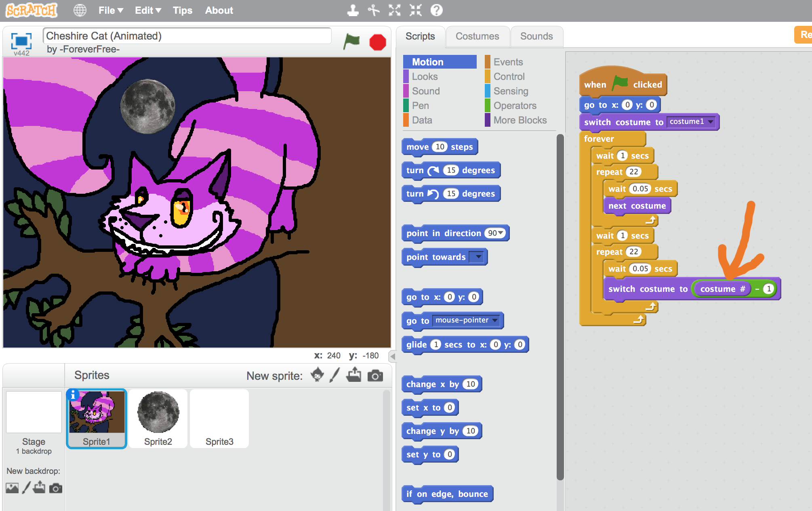The width and height of the screenshot is (812, 511).
Task: Click the Scratch logo
Action: coord(32,10)
